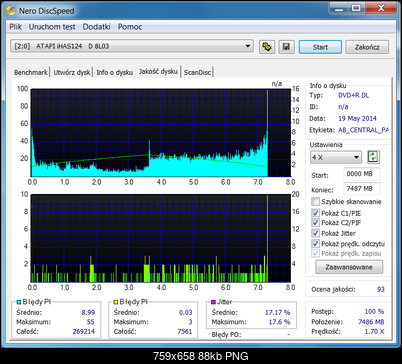Click the green refresh speed icon
402x364 pixels.
point(373,157)
